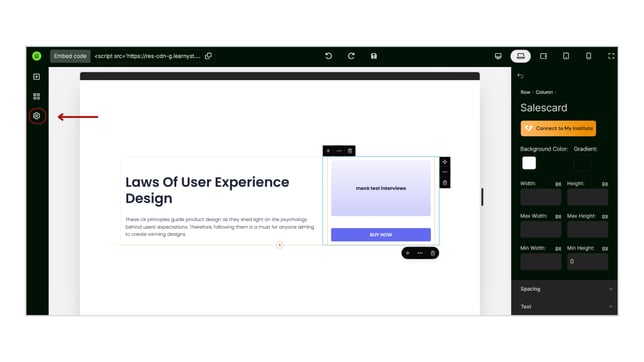Open the Width unit selector
Viewport: 644px width, 362px height.
[558, 184]
